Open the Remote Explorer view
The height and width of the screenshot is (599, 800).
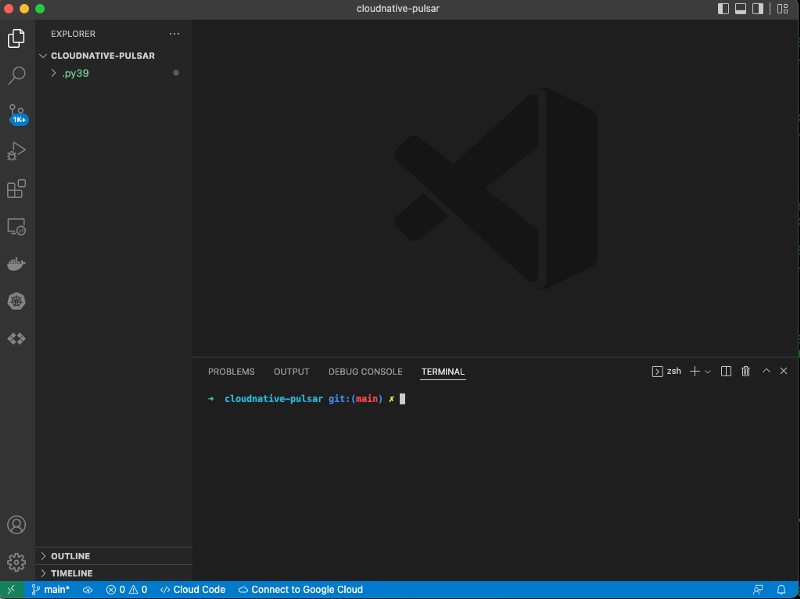coord(16,226)
